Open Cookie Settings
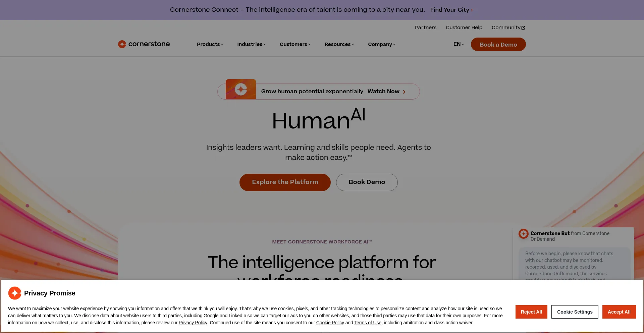 point(575,312)
